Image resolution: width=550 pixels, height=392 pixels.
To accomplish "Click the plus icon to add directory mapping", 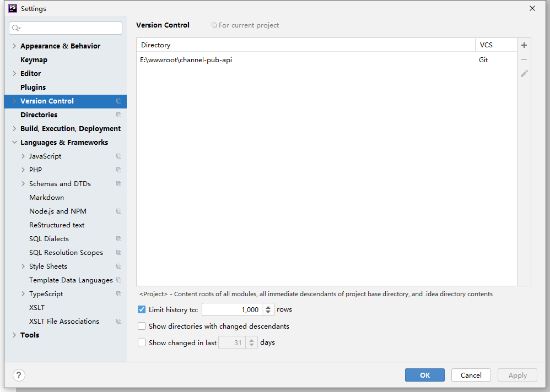I will coord(524,45).
